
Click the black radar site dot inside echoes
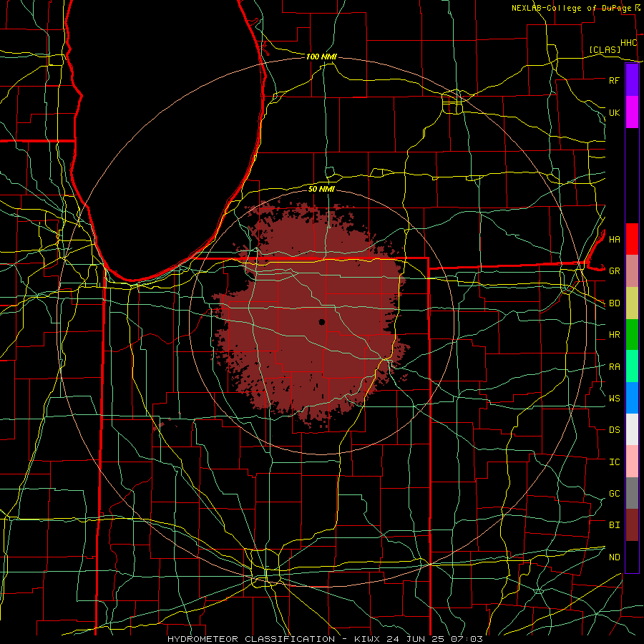click(322, 322)
